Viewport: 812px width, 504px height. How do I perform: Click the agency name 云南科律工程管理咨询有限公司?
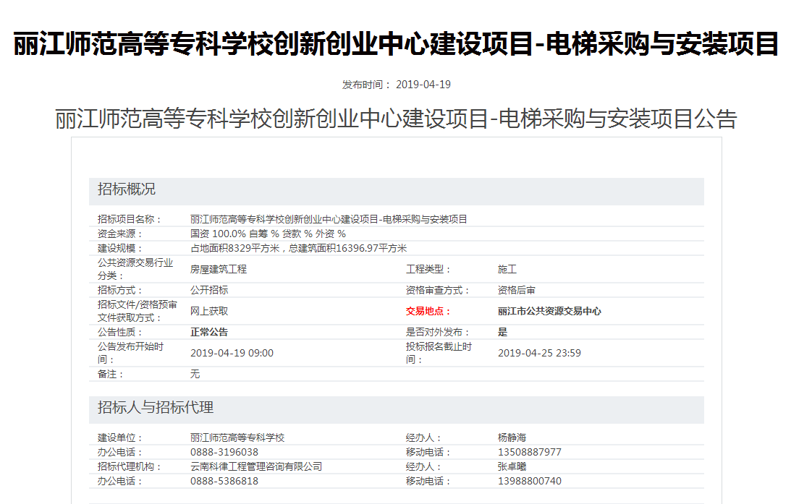coord(256,466)
